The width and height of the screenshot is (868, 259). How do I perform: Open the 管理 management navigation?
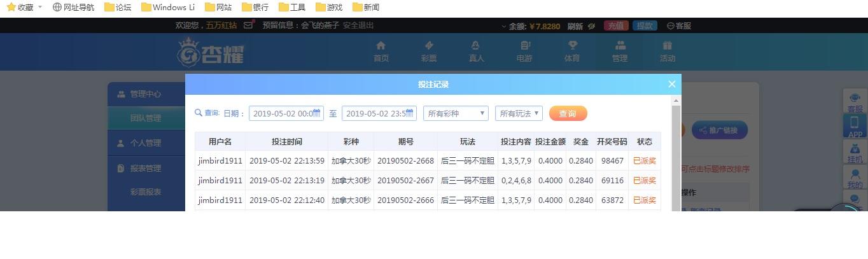click(x=620, y=52)
